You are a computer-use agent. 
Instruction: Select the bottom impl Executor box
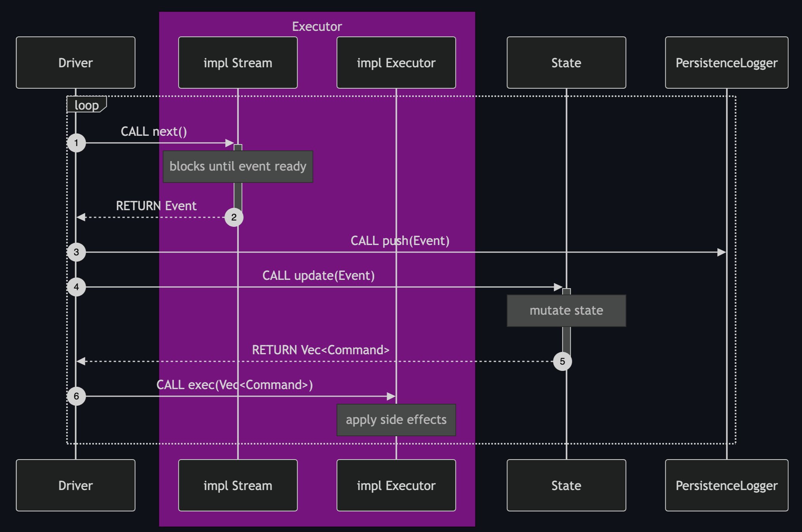[x=396, y=485]
